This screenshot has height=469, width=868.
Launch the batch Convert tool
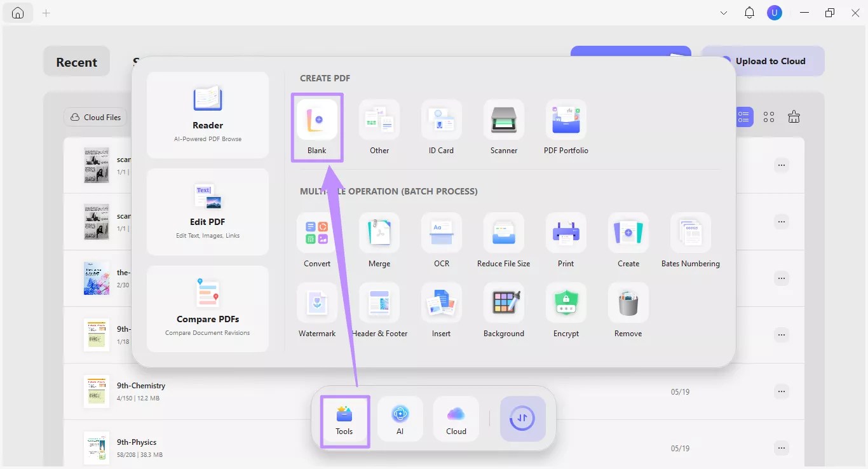[317, 240]
